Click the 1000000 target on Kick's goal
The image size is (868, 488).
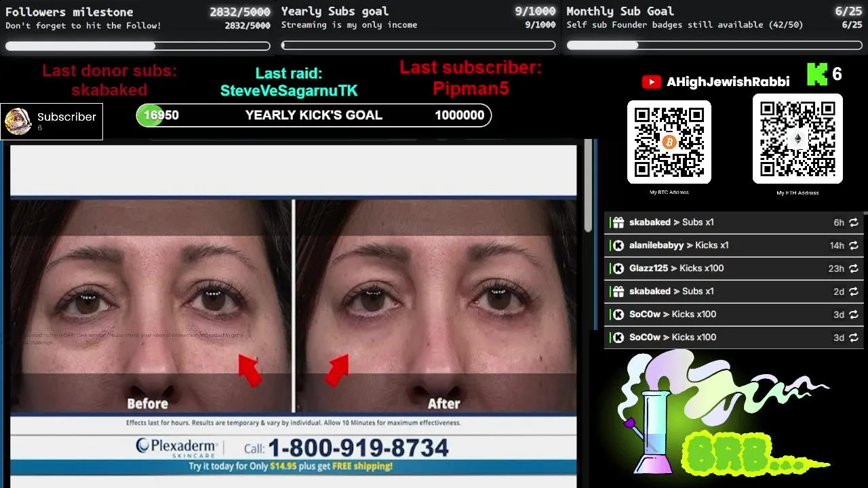(x=460, y=115)
